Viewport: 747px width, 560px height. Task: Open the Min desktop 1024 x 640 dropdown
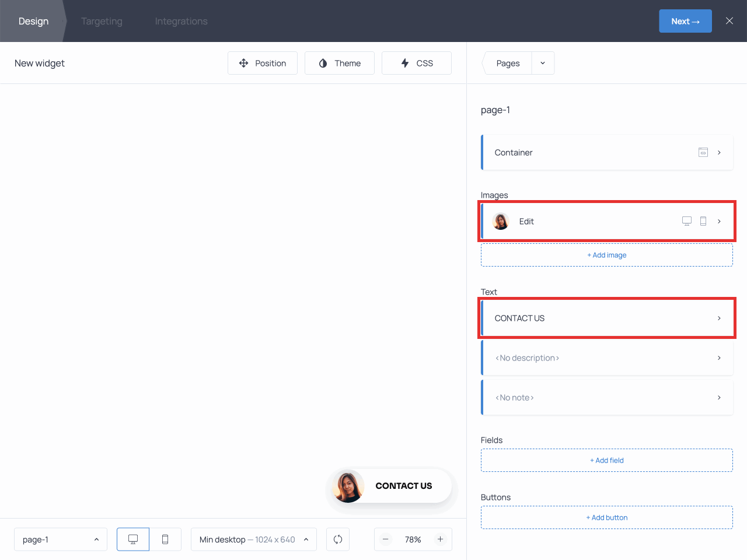pos(254,539)
